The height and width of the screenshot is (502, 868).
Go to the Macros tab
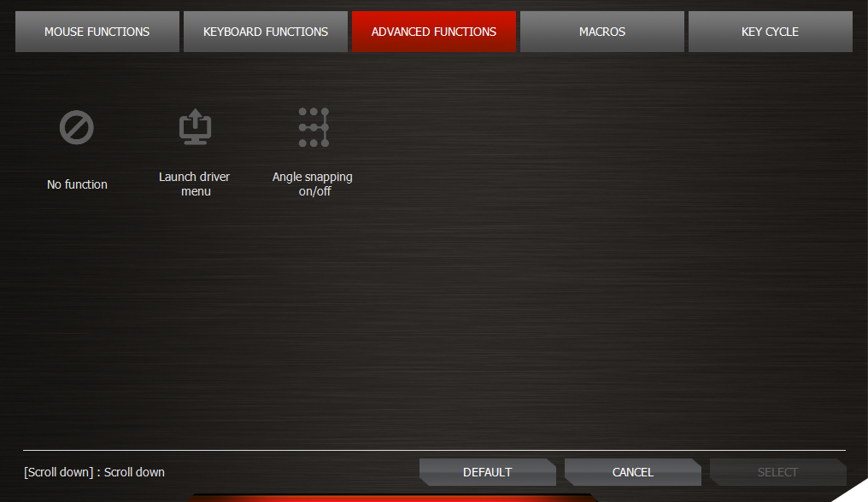pos(602,32)
